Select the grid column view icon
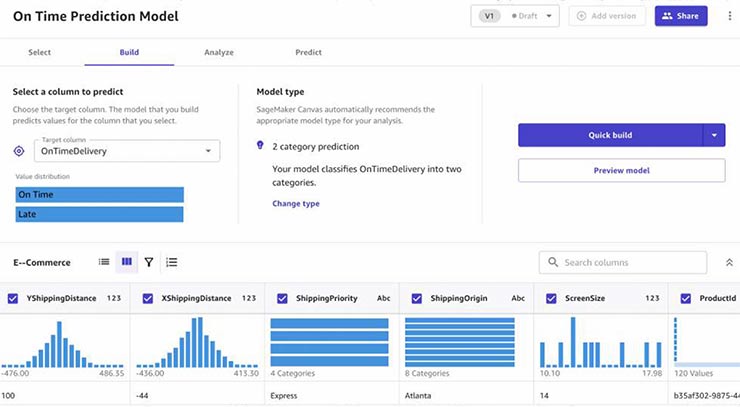This screenshot has width=740, height=407. point(127,262)
